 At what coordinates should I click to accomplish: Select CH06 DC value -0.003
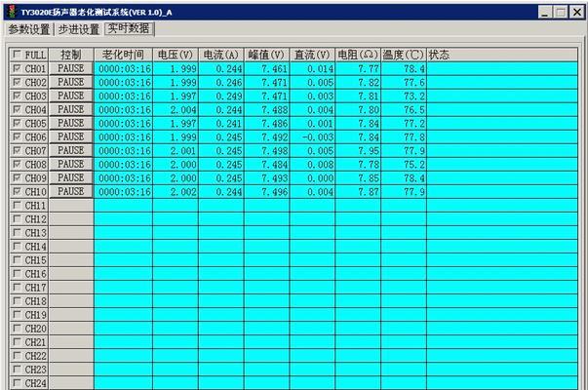coord(312,136)
